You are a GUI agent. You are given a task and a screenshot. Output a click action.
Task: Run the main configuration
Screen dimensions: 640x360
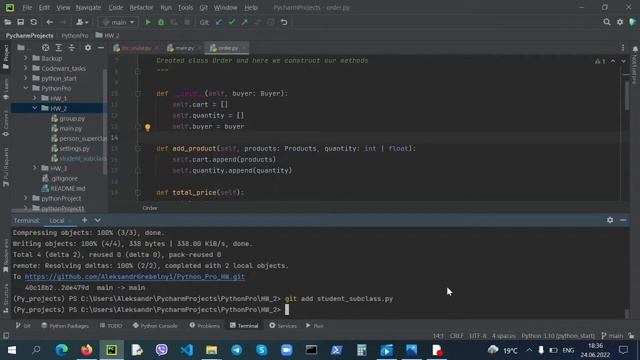point(148,22)
